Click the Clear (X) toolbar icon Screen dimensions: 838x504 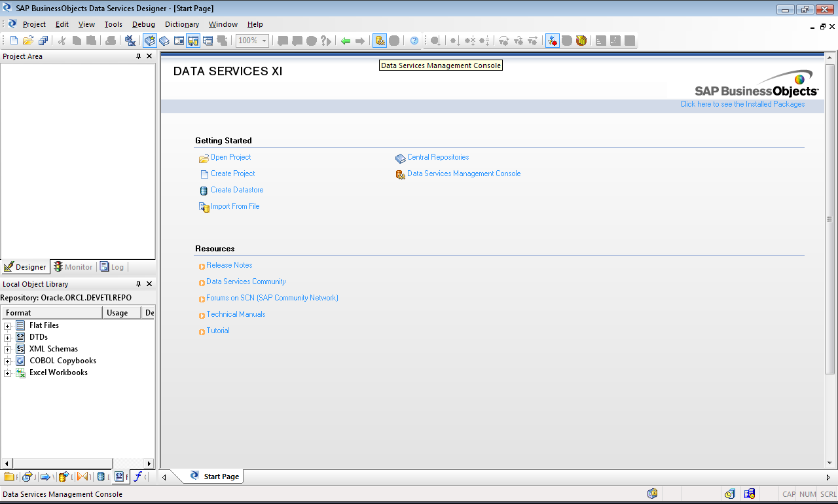click(x=130, y=41)
